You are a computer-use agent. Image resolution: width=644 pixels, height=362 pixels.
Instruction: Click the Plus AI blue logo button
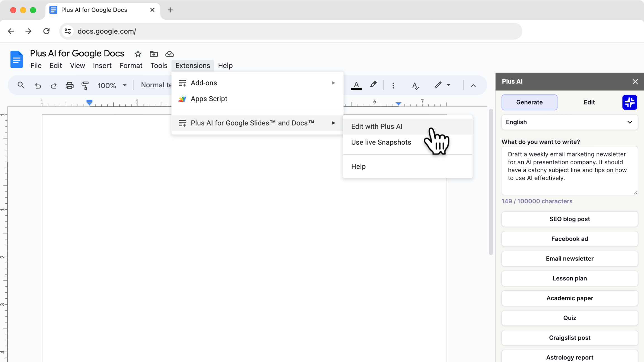629,102
